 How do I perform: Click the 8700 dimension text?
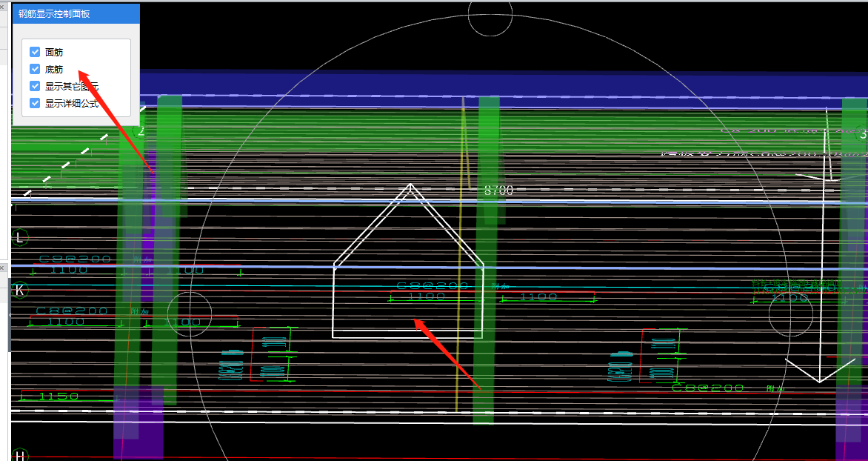pos(498,190)
